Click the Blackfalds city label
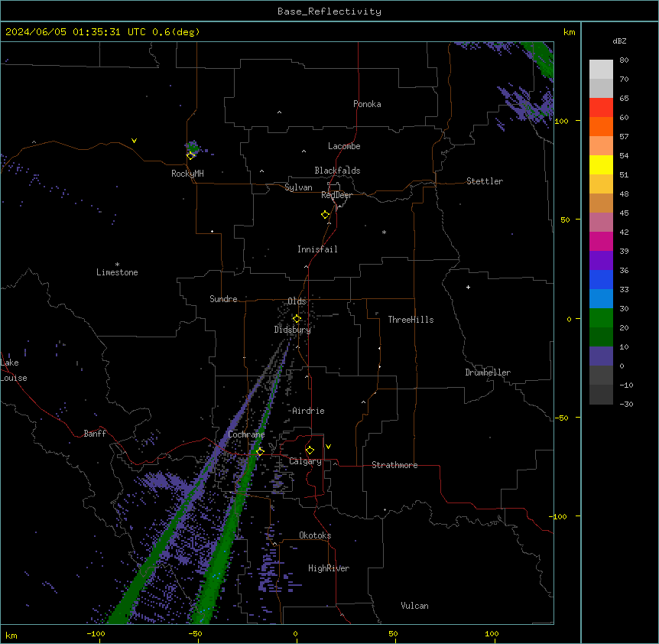 click(x=337, y=171)
